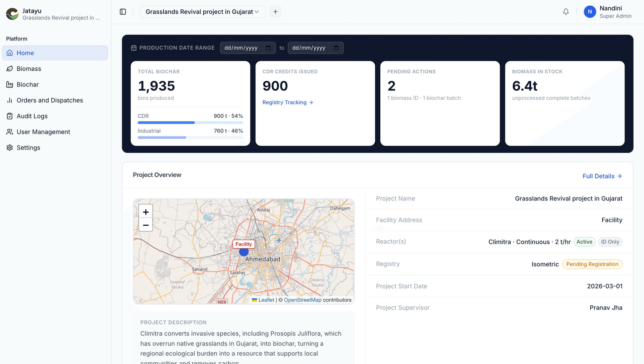644x364 pixels.
Task: Open Settings using the gear icon
Action: [10, 147]
